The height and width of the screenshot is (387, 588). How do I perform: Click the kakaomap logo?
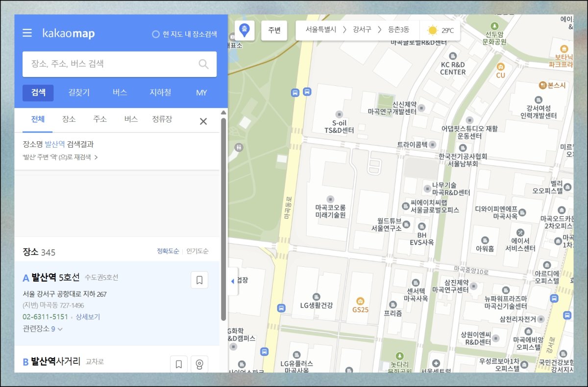(x=69, y=33)
